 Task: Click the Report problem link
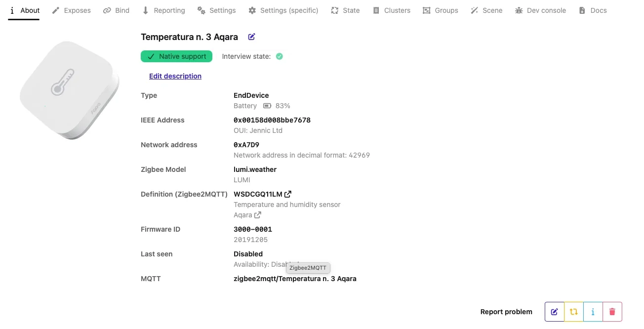[x=506, y=312]
